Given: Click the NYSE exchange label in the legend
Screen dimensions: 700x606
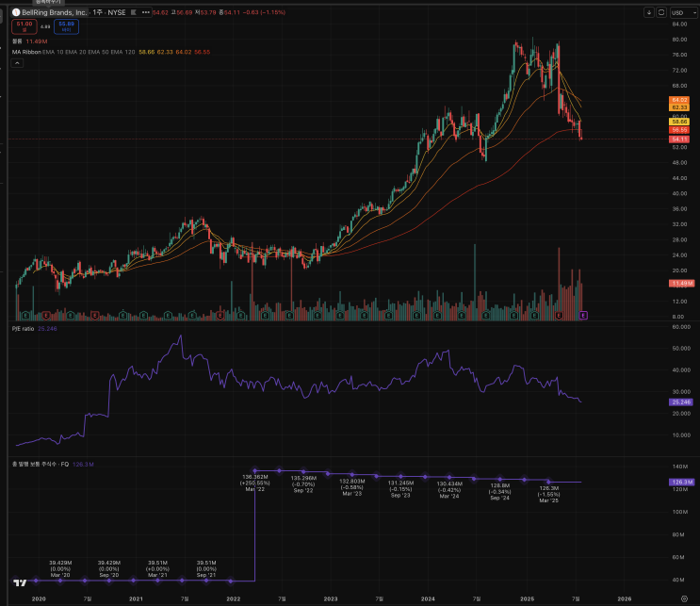Looking at the screenshot, I should click(x=117, y=12).
